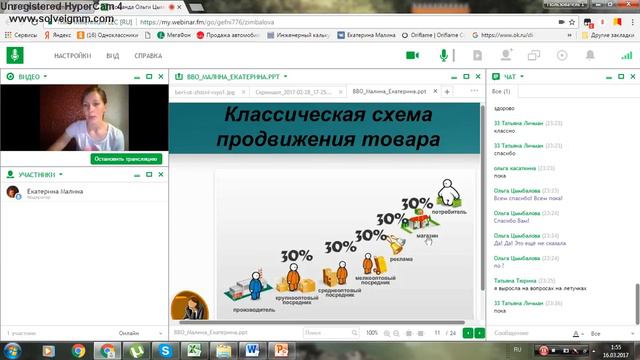This screenshot has width=640, height=360.
Task: Open the Все recipient dropdown in chat
Action: coord(612,334)
